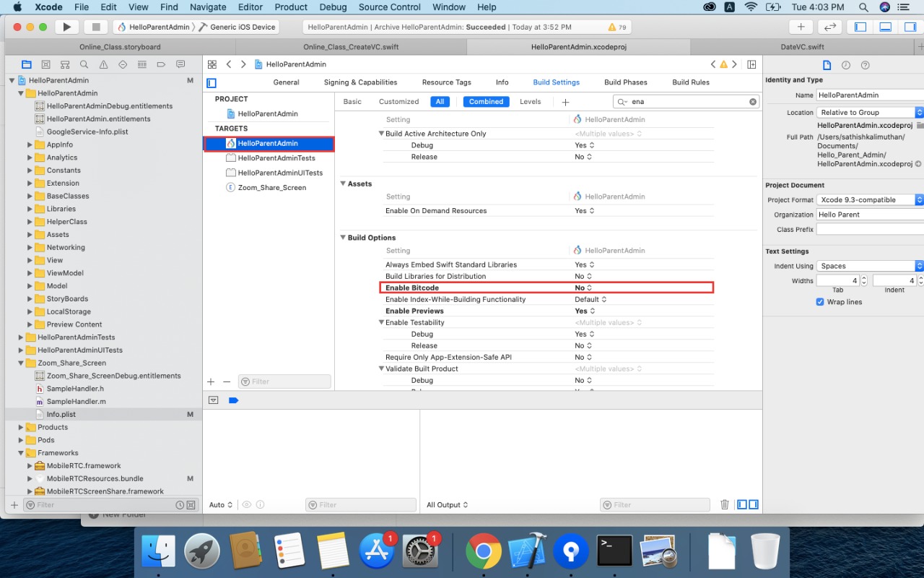Open the related items grid menu

pos(212,64)
